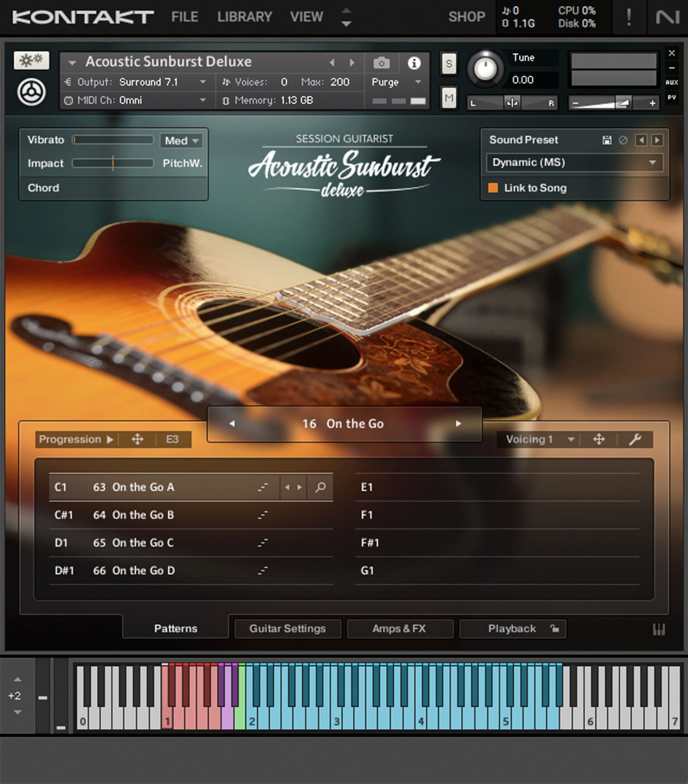Open the FILE menu
Image resolution: width=688 pixels, height=784 pixels.
pyautogui.click(x=185, y=16)
